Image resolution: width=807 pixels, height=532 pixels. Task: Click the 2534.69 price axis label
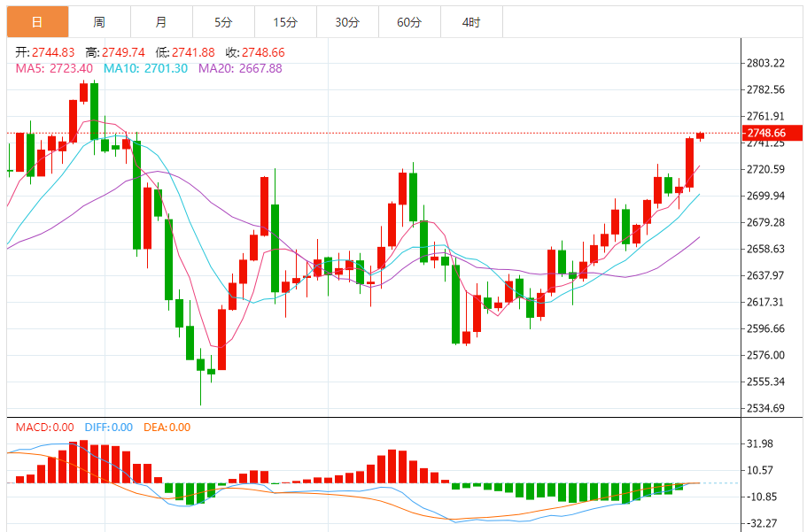click(x=766, y=409)
